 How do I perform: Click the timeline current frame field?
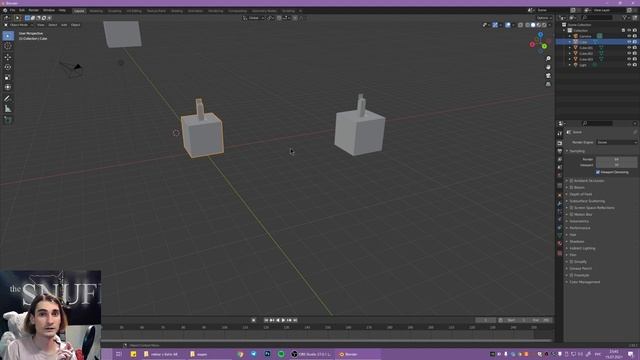coord(485,320)
